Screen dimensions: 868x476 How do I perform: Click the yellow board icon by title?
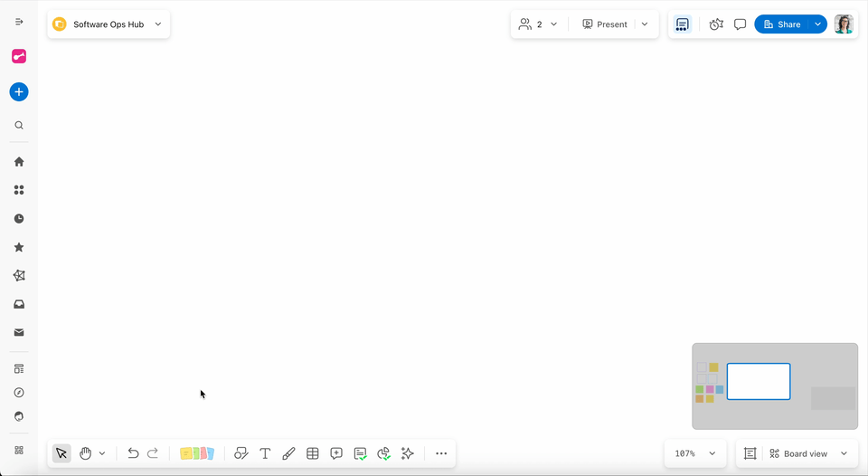(x=60, y=24)
